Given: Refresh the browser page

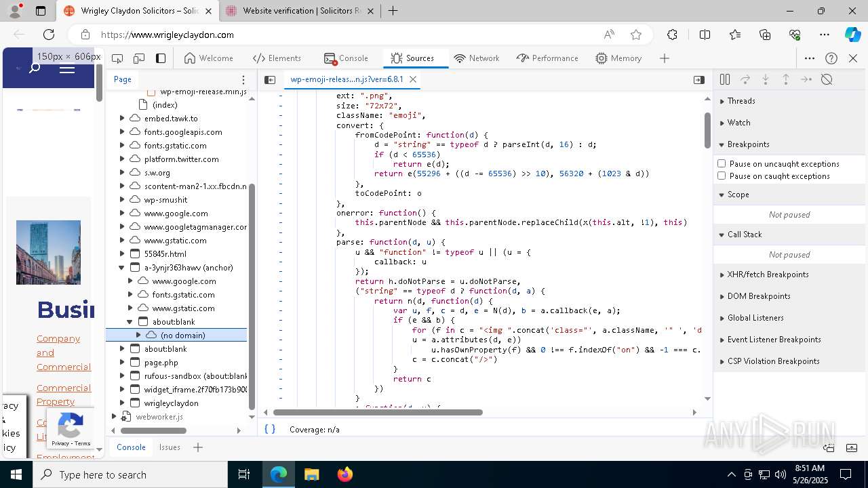Looking at the screenshot, I should point(49,35).
